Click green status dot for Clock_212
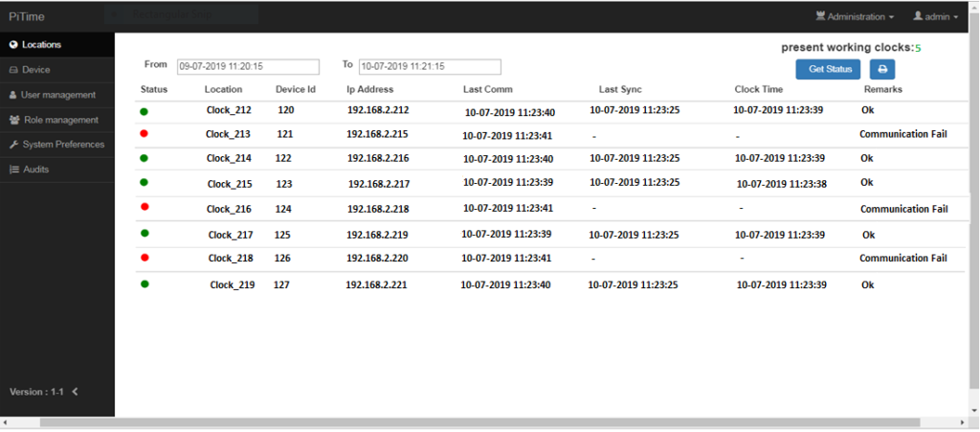Image resolution: width=980 pixels, height=432 pixels. click(x=145, y=110)
